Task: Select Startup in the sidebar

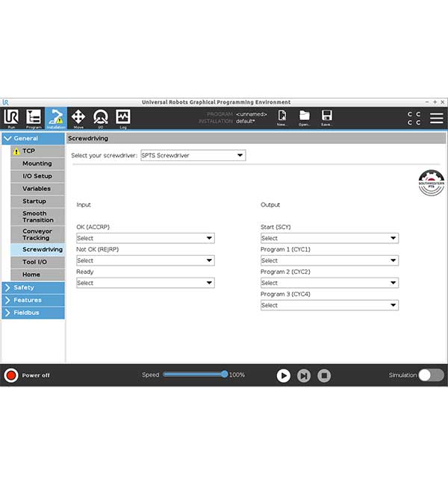Action: click(x=37, y=201)
